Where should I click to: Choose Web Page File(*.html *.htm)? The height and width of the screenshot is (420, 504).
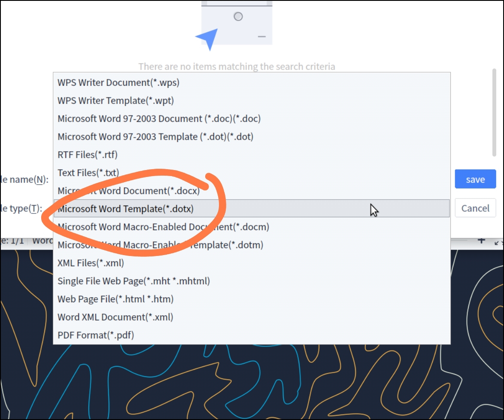coord(252,299)
